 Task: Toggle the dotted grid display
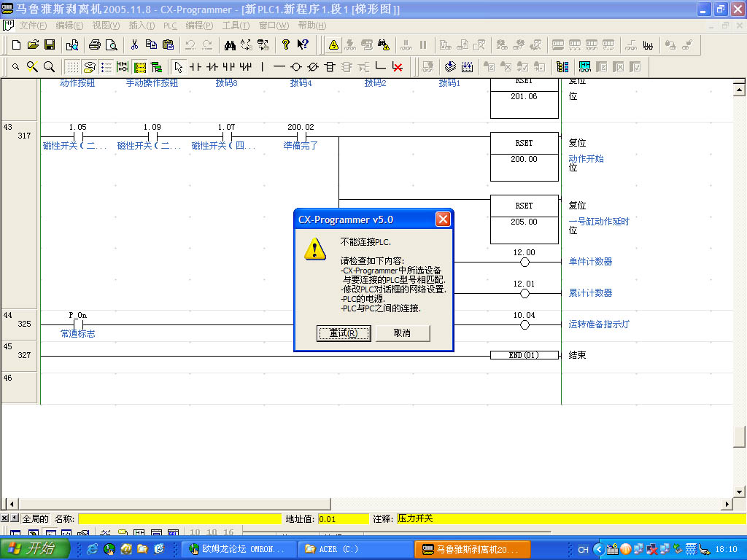coord(72,66)
